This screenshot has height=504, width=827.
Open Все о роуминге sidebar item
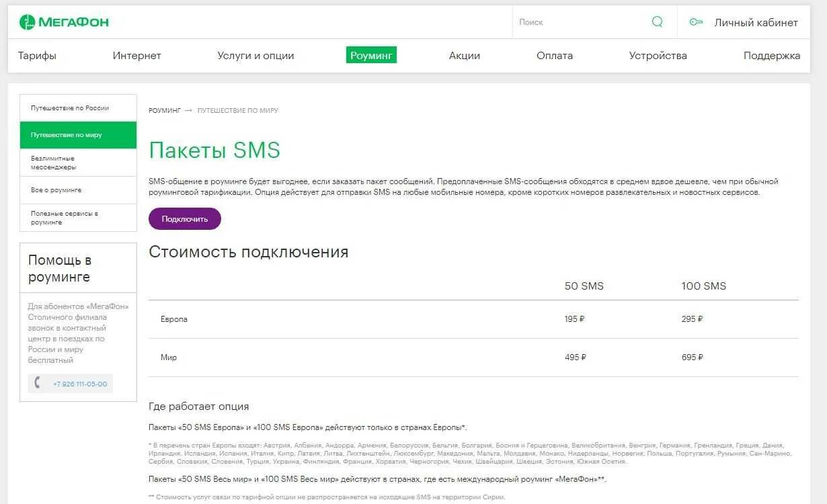[x=78, y=190]
